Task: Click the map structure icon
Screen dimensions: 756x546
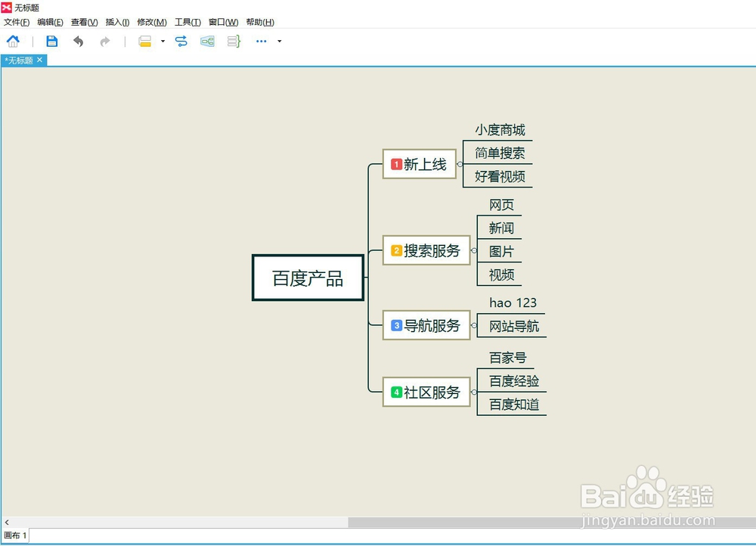Action: 207,41
